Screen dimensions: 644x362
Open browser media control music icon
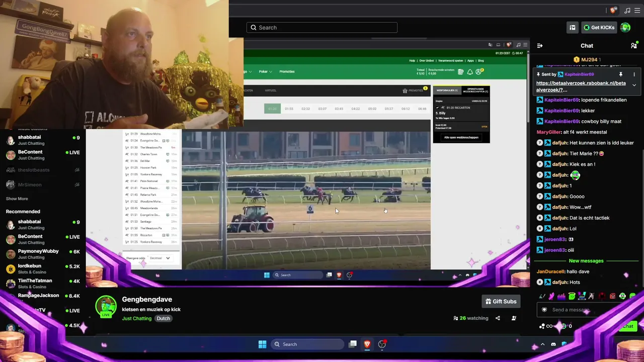(627, 11)
